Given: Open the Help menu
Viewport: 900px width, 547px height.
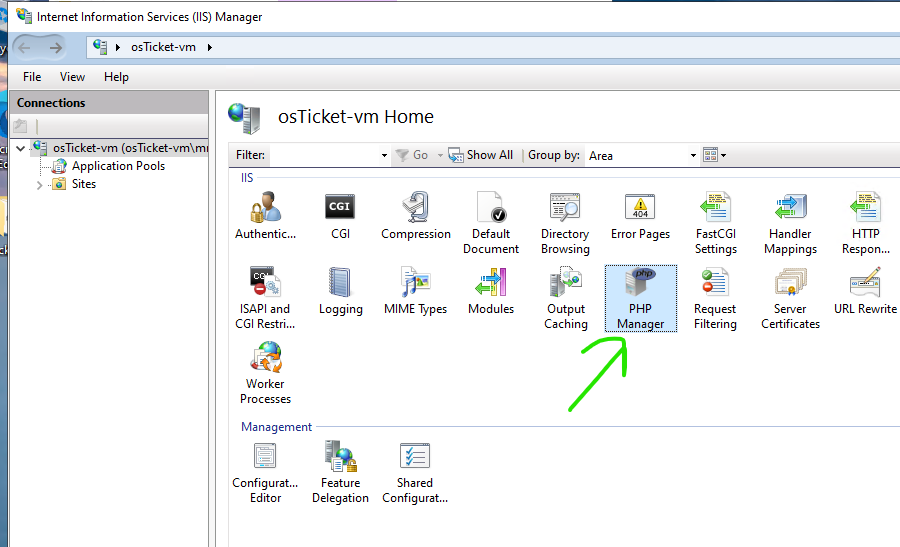Looking at the screenshot, I should coord(116,77).
